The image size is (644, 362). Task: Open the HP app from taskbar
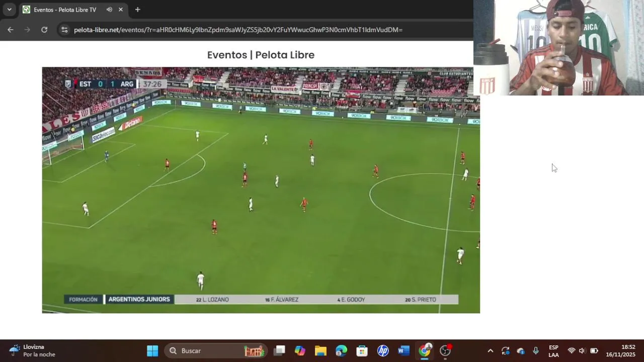click(x=383, y=351)
